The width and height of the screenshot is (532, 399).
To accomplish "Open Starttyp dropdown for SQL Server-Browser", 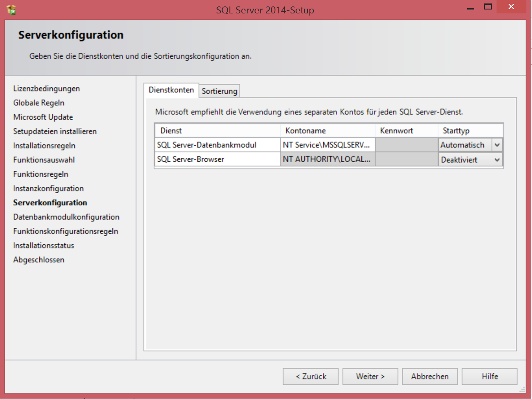I will coord(497,160).
